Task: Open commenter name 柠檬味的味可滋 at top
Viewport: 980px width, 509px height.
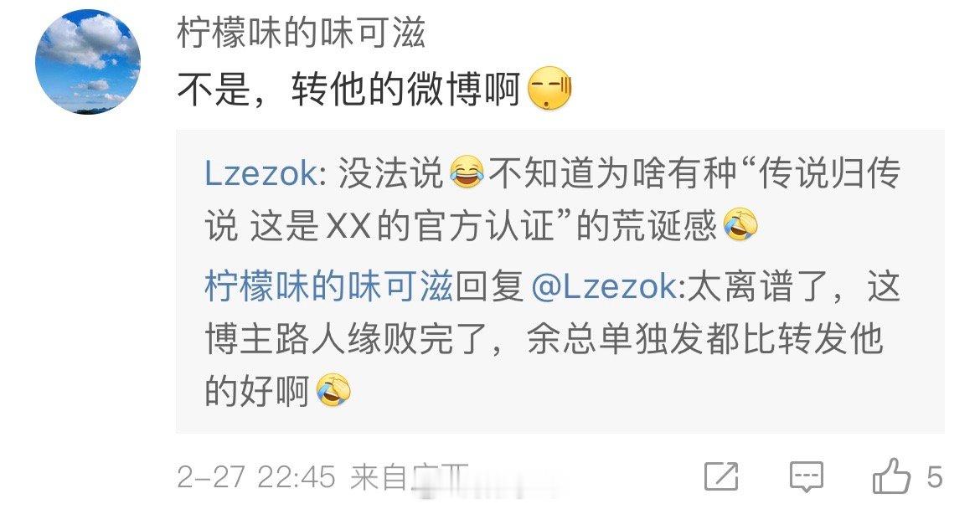Action: [301, 33]
